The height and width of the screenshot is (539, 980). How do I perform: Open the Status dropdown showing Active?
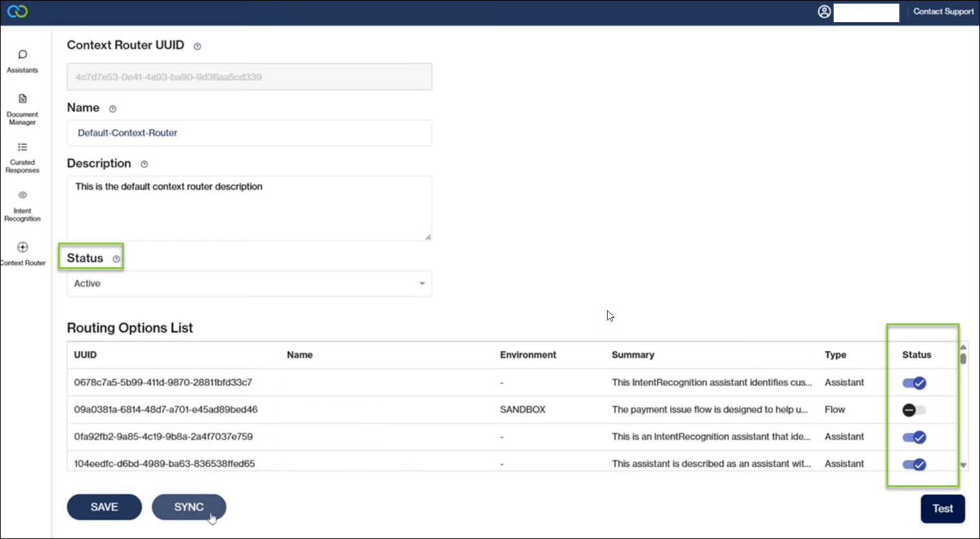[249, 284]
